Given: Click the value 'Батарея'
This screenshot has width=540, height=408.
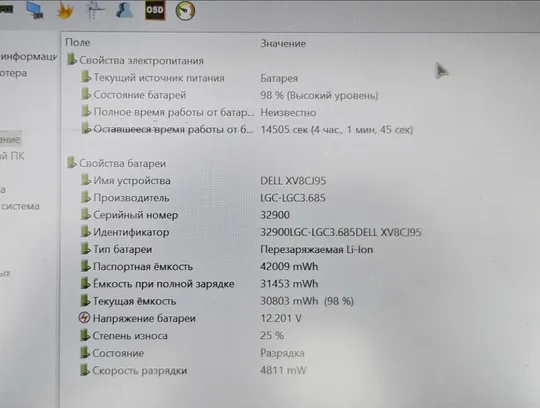Looking at the screenshot, I should (x=279, y=79).
